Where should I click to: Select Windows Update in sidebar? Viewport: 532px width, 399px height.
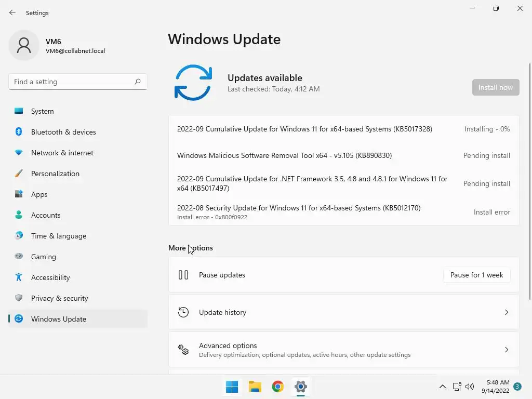coord(78,319)
